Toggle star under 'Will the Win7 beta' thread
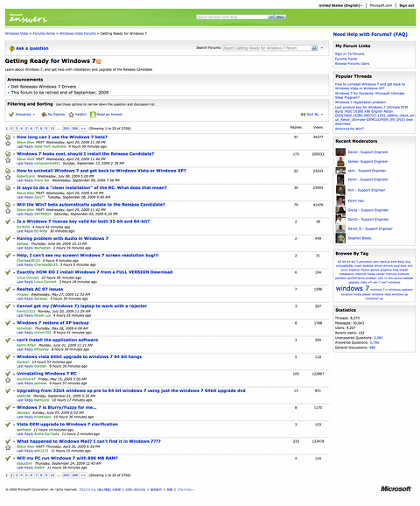The image size is (420, 506). point(8,211)
